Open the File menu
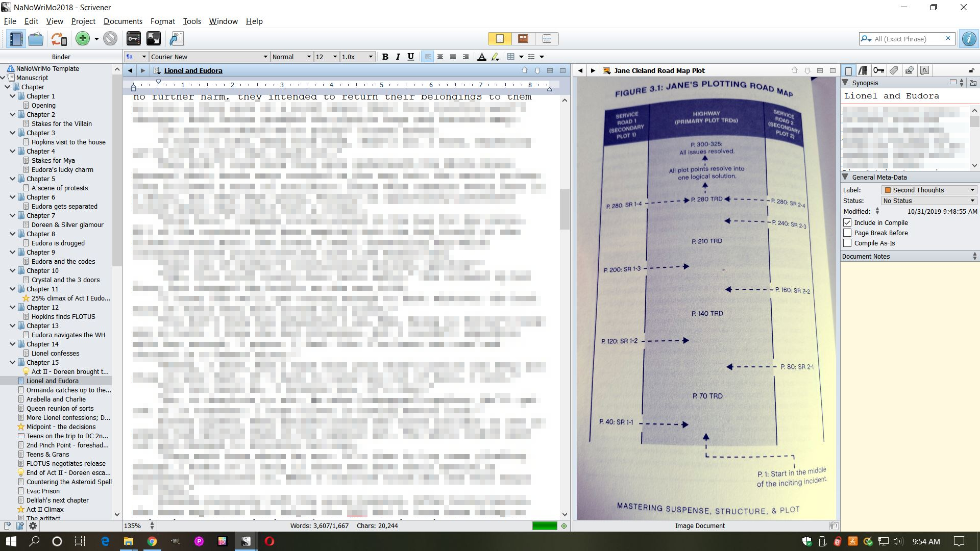980x551 pixels. (10, 21)
